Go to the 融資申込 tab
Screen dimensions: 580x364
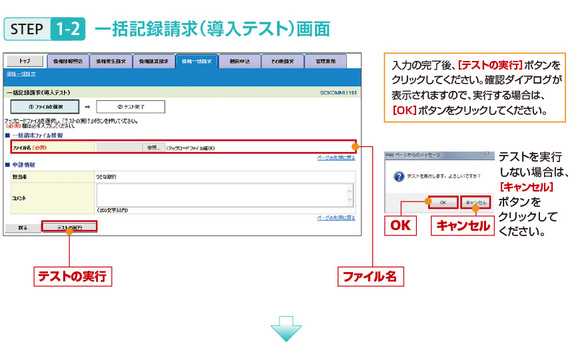pos(240,61)
